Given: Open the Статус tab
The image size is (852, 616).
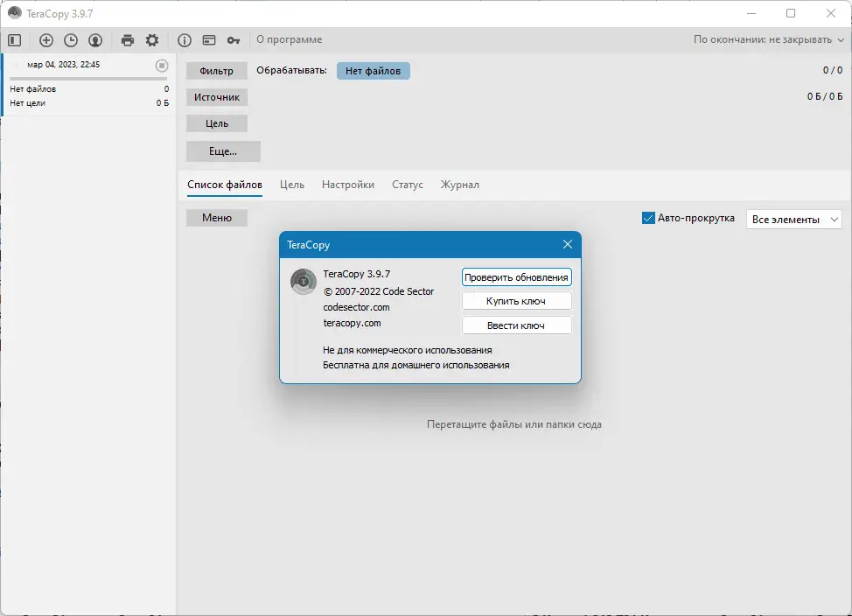Looking at the screenshot, I should 408,185.
